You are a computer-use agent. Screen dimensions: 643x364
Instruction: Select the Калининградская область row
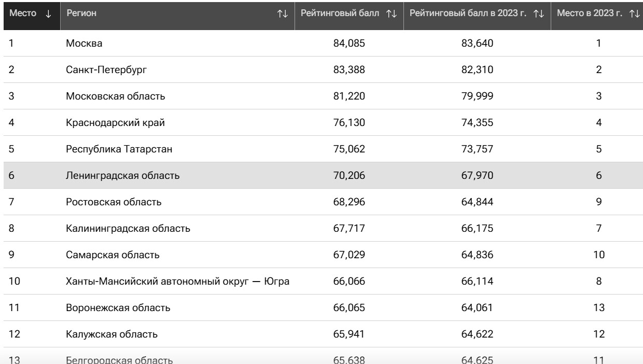tap(321, 229)
